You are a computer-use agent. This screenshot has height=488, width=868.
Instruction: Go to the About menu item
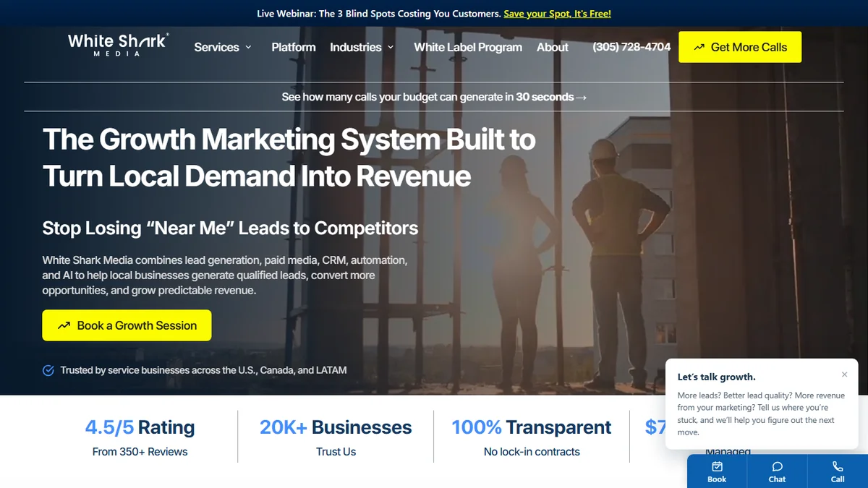tap(553, 47)
